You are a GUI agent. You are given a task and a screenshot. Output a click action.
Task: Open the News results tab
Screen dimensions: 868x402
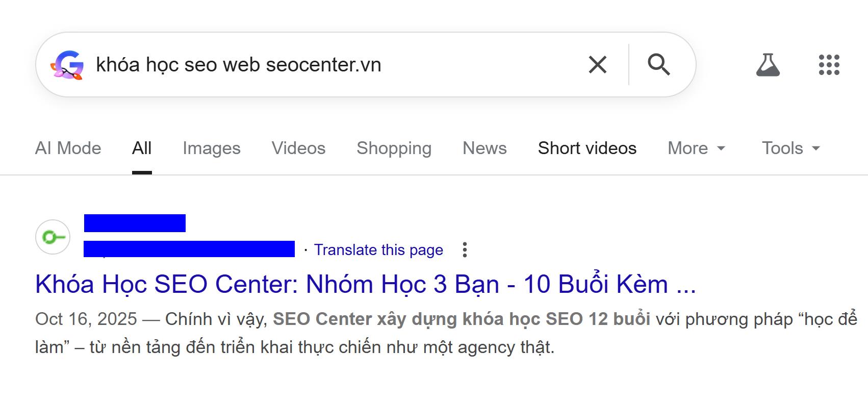pos(484,148)
